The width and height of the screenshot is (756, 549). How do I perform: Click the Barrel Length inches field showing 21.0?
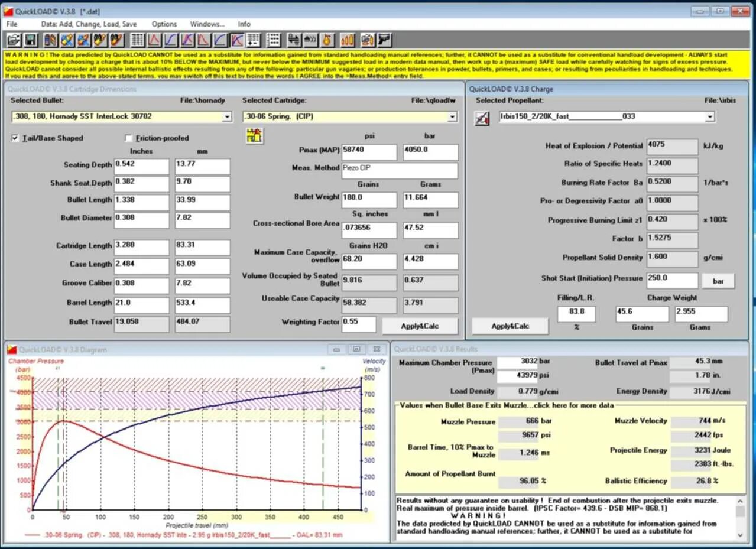[141, 305]
